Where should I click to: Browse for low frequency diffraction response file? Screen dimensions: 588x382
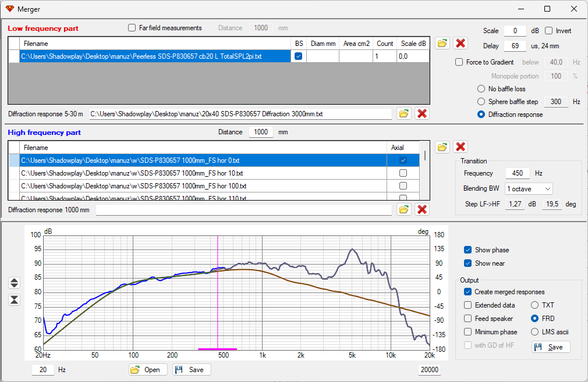point(404,113)
